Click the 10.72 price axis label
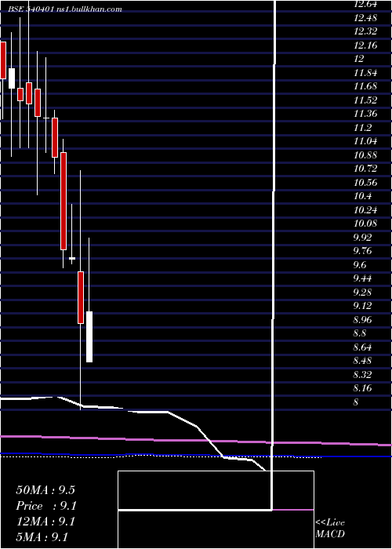392x549 pixels. (366, 169)
